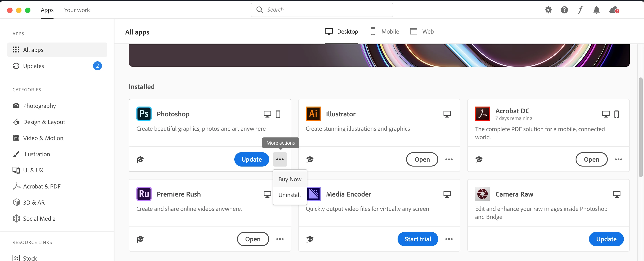Click the Updates count badge
The width and height of the screenshot is (644, 261).
tap(97, 66)
